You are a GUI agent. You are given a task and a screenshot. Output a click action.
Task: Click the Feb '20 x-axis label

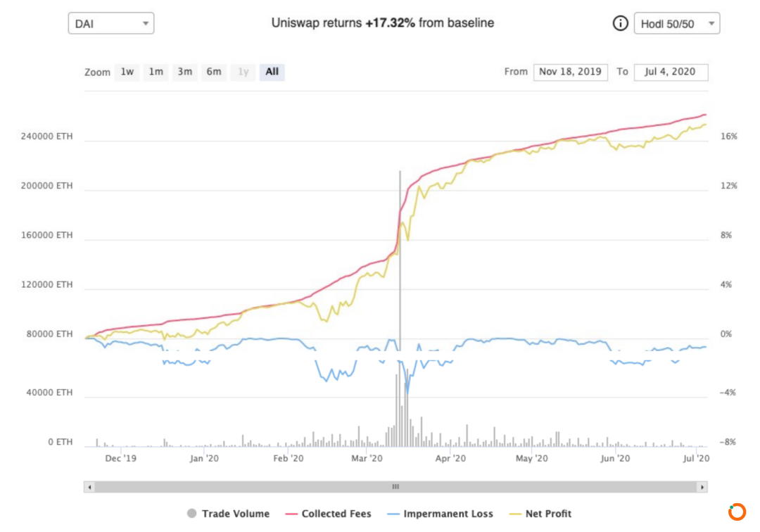tap(289, 458)
